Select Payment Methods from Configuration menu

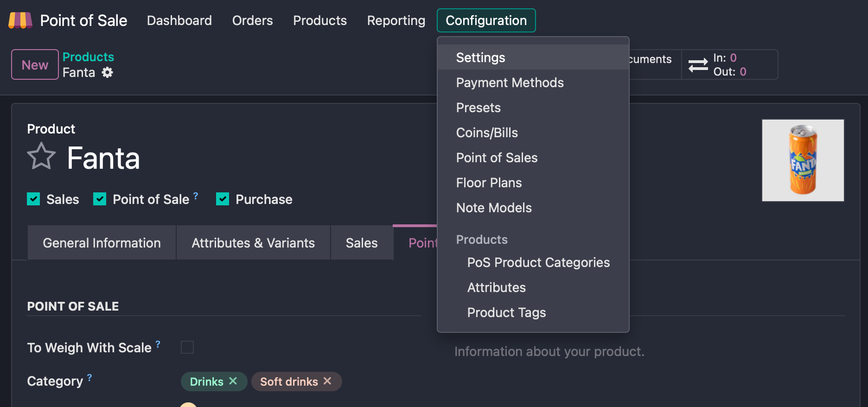[x=510, y=83]
